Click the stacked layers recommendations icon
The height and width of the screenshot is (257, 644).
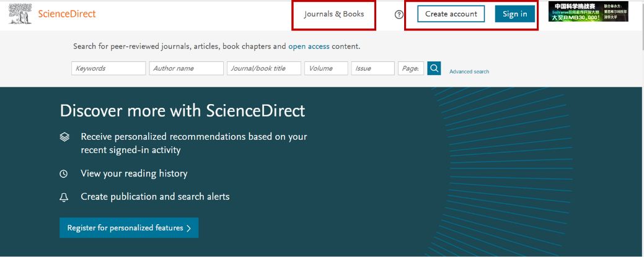tap(64, 137)
